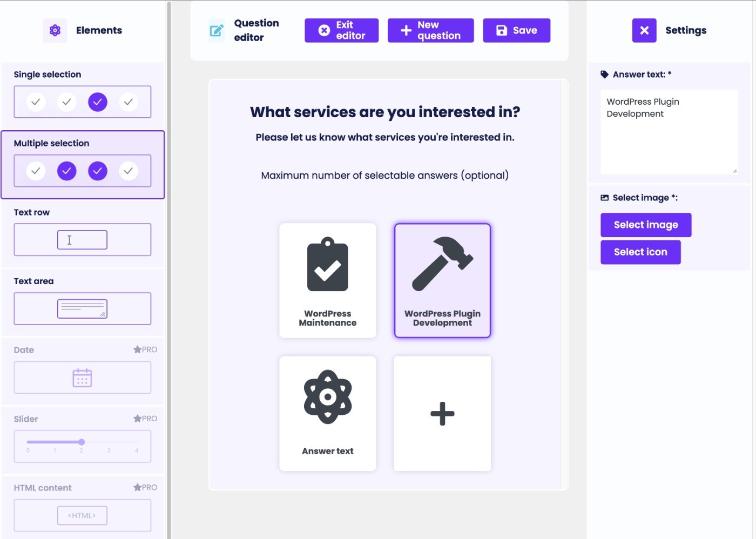
Task: Click the text cursor box in Text row
Action: (82, 240)
